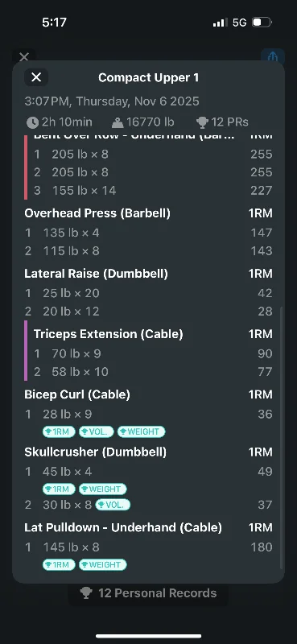The width and height of the screenshot is (297, 644).
Task: Open the Overhead Press (Barbell) exercise
Action: [97, 213]
